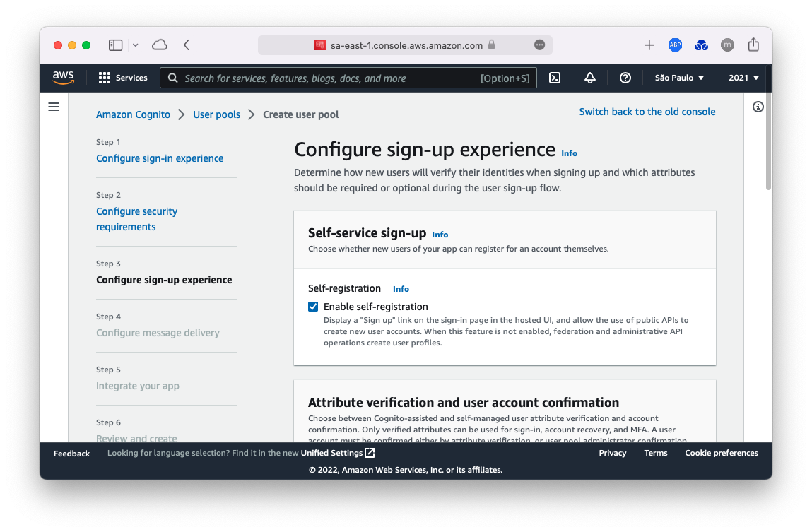
Task: Select Step 6 Review and create
Action: [136, 438]
